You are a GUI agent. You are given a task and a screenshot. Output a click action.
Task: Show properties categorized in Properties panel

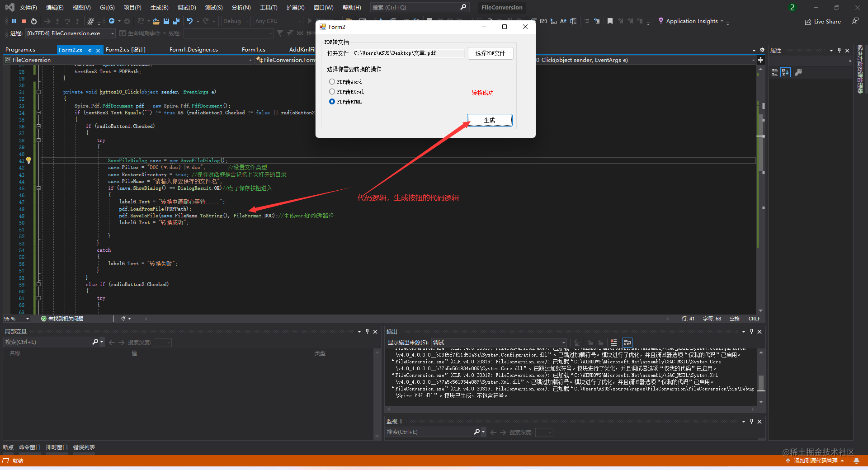click(x=774, y=72)
